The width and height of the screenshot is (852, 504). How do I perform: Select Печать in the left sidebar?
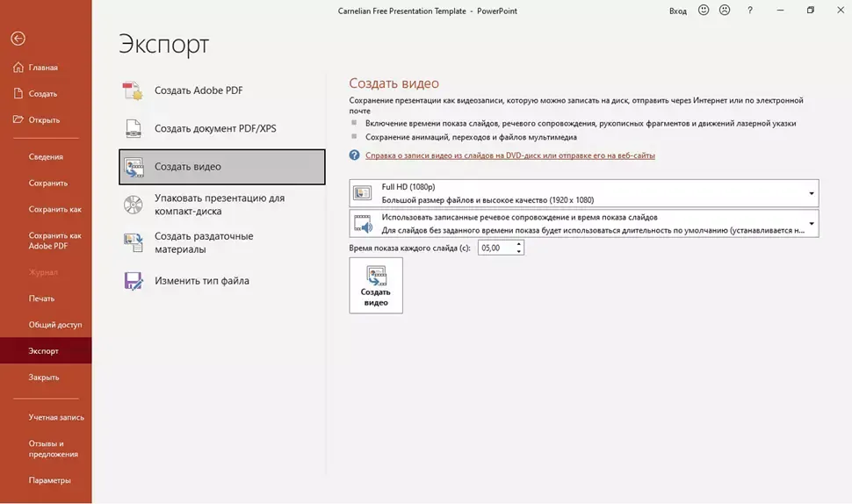[x=41, y=299]
